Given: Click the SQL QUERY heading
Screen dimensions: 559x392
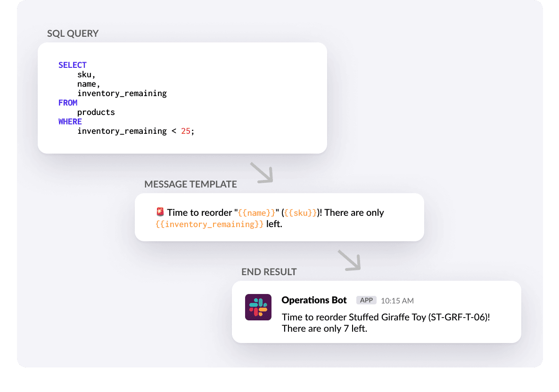Looking at the screenshot, I should pyautogui.click(x=73, y=33).
